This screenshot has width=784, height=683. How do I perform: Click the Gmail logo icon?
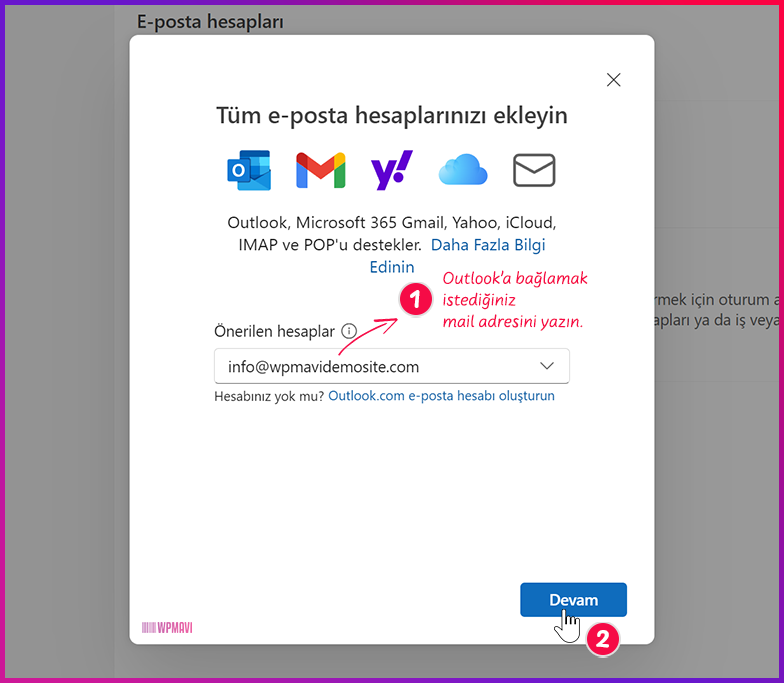(x=320, y=170)
